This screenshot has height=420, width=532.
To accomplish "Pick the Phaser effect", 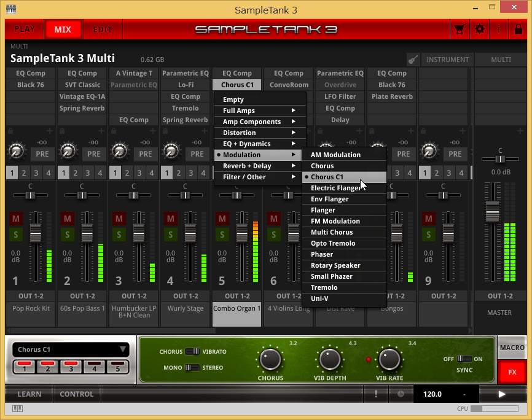I will tap(344, 254).
